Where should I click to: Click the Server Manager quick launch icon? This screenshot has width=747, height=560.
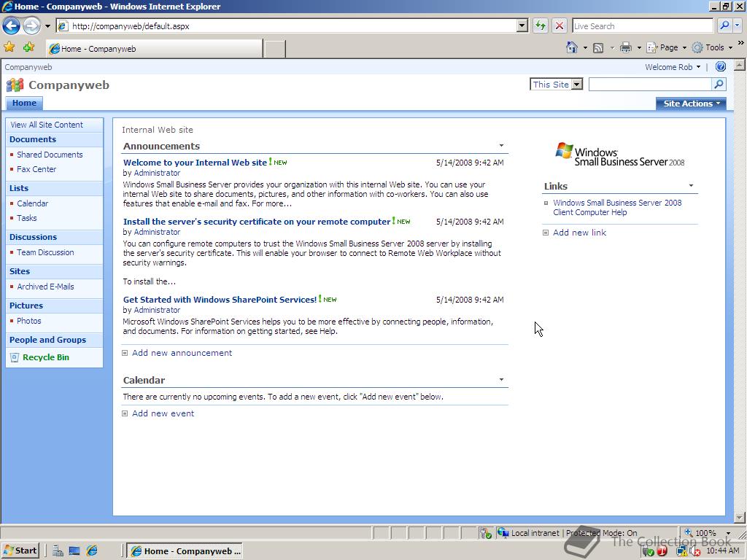click(x=58, y=551)
